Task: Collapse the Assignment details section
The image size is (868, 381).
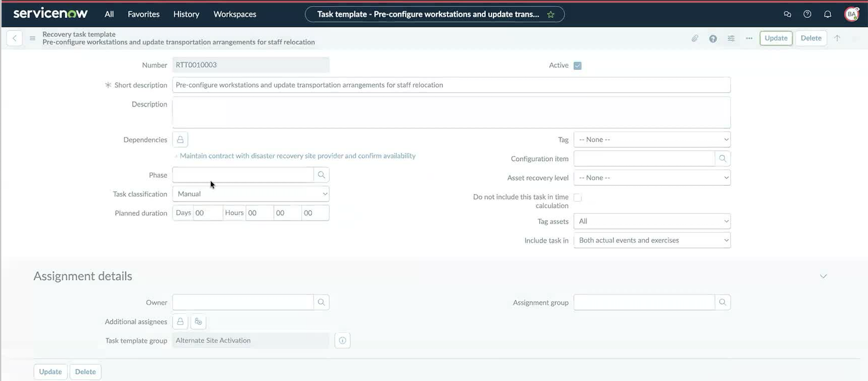Action: tap(823, 276)
